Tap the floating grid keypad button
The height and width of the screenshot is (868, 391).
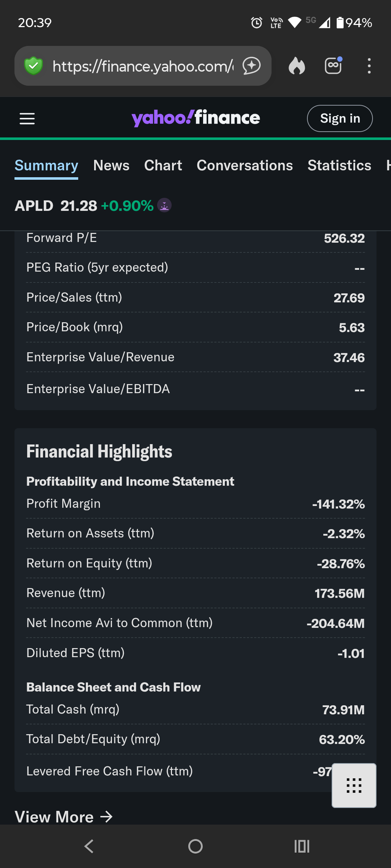(354, 785)
